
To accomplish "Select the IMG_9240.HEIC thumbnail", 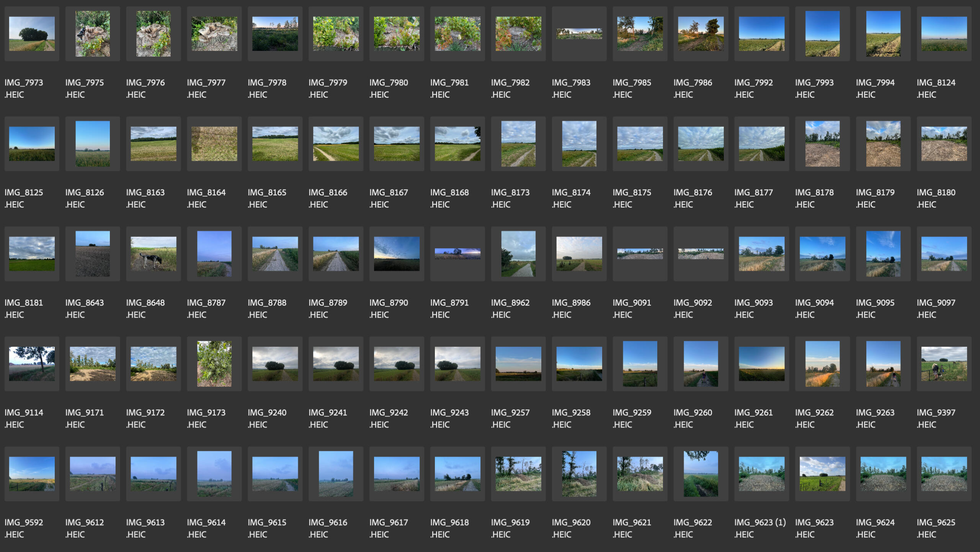I will tap(275, 364).
